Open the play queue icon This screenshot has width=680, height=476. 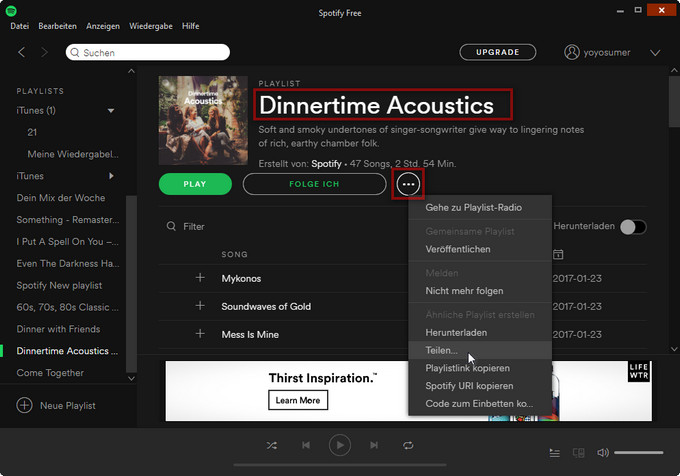555,453
